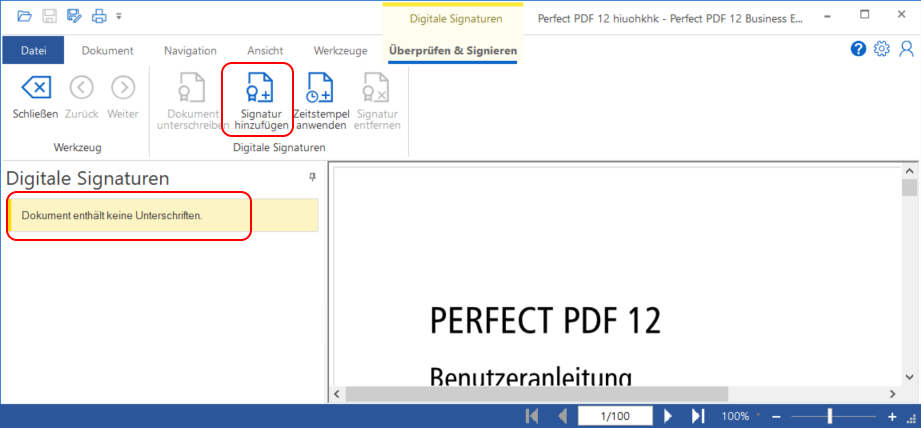The image size is (921, 428).
Task: Minimize the Perfect PDF window
Action: coord(828,16)
